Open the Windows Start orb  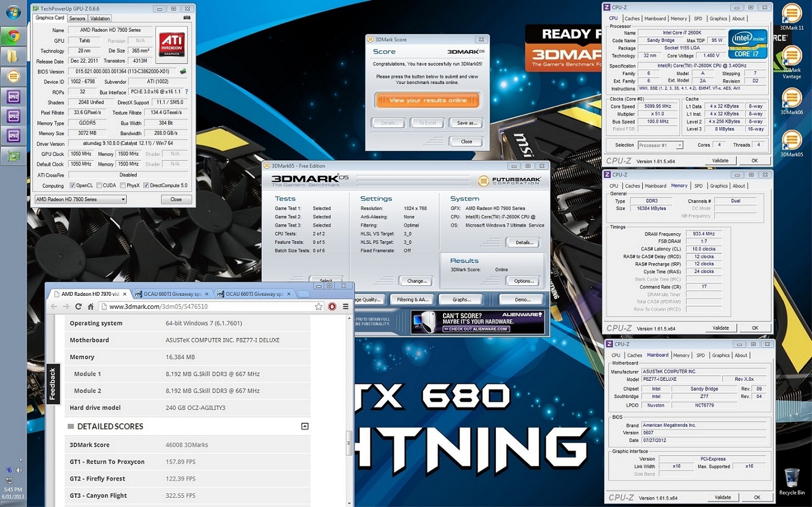point(13,13)
